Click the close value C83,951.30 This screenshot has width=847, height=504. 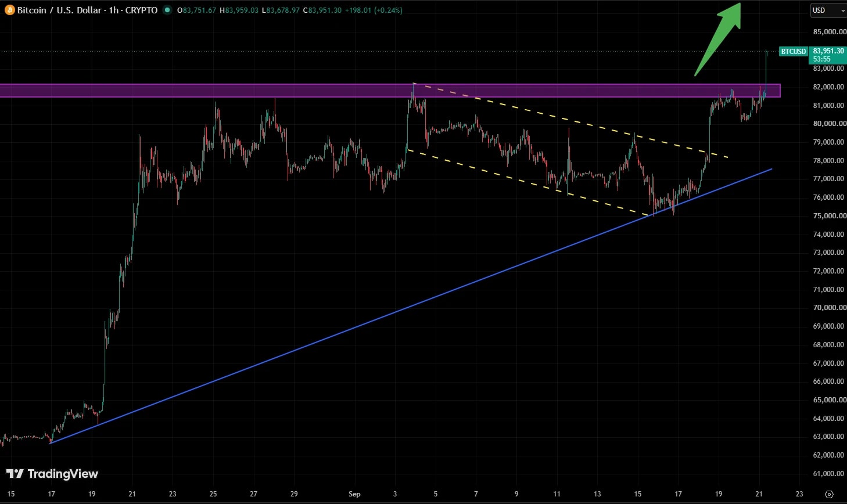pyautogui.click(x=322, y=10)
